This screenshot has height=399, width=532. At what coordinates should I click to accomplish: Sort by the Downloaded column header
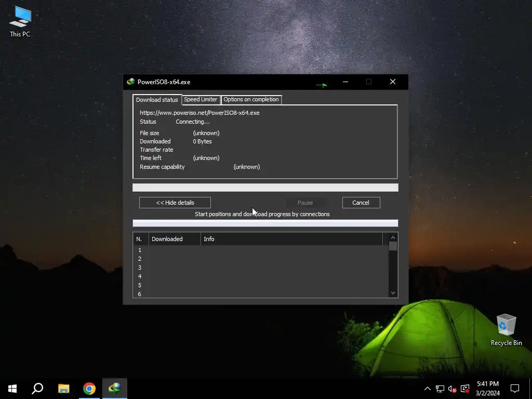tap(175, 239)
